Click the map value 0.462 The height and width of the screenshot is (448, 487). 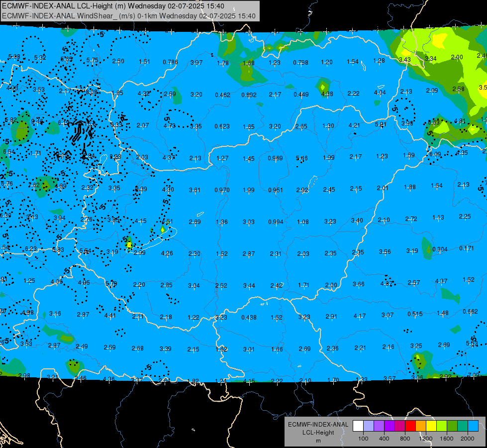click(x=222, y=95)
